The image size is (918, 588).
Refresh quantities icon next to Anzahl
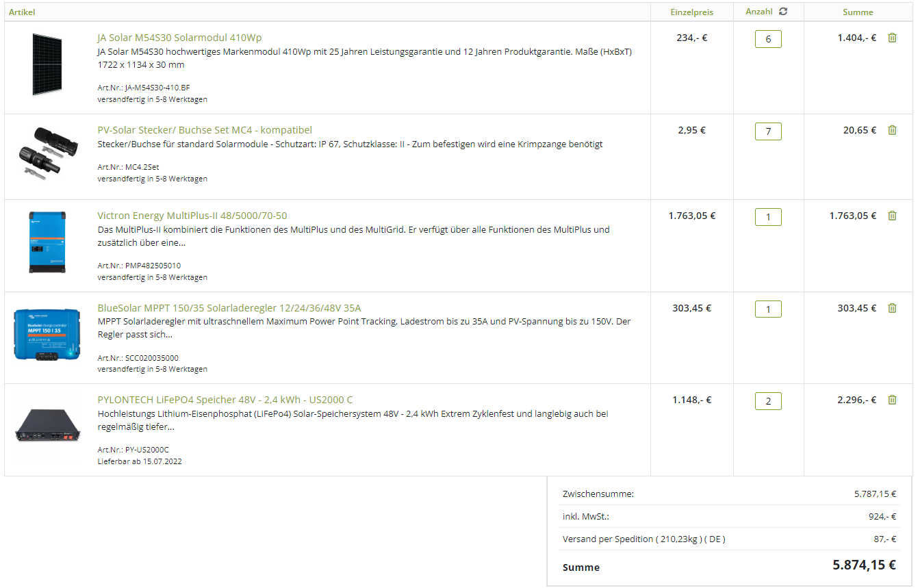(x=783, y=12)
